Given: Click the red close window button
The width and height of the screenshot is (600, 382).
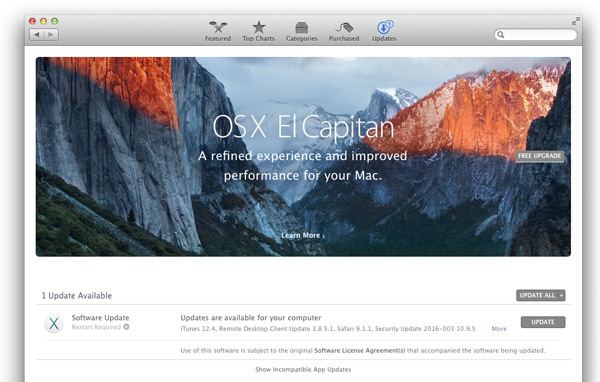Looking at the screenshot, I should point(33,21).
